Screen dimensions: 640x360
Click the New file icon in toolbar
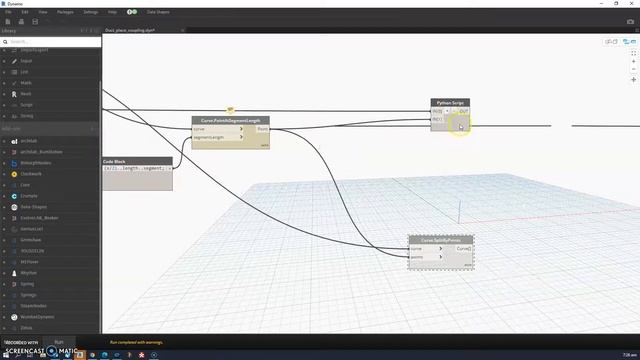coord(8,22)
